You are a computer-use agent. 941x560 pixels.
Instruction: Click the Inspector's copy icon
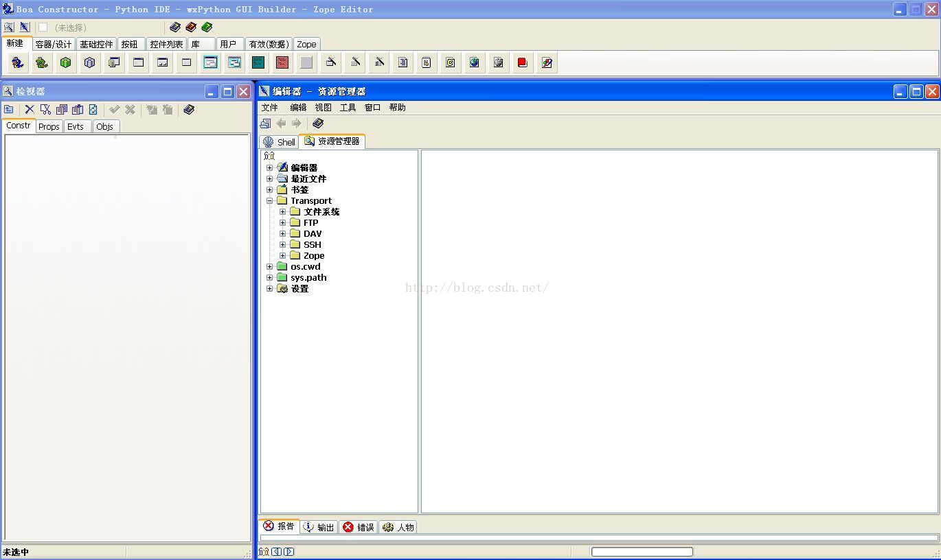coord(62,109)
